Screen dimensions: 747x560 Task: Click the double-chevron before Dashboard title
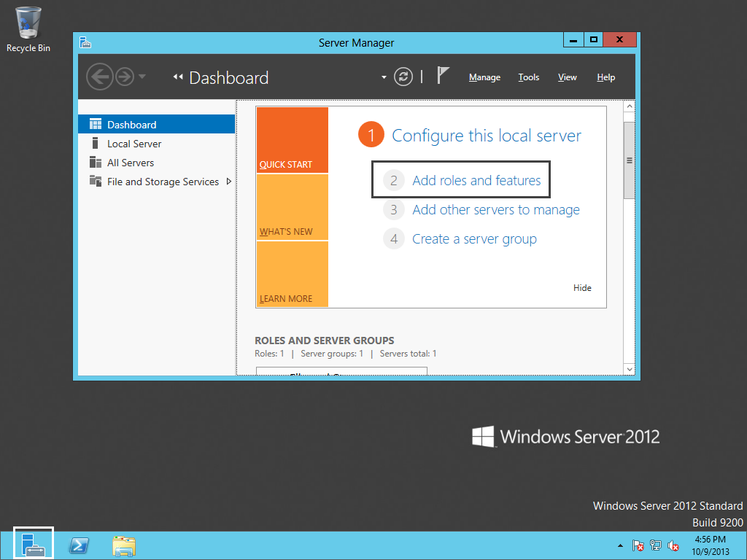click(x=178, y=77)
